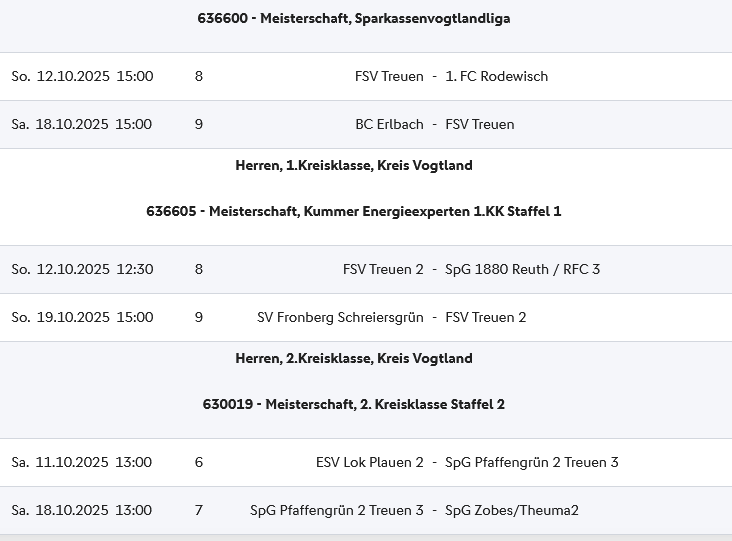Click SpG 1880 Reuth / RFC 3

[x=523, y=270]
